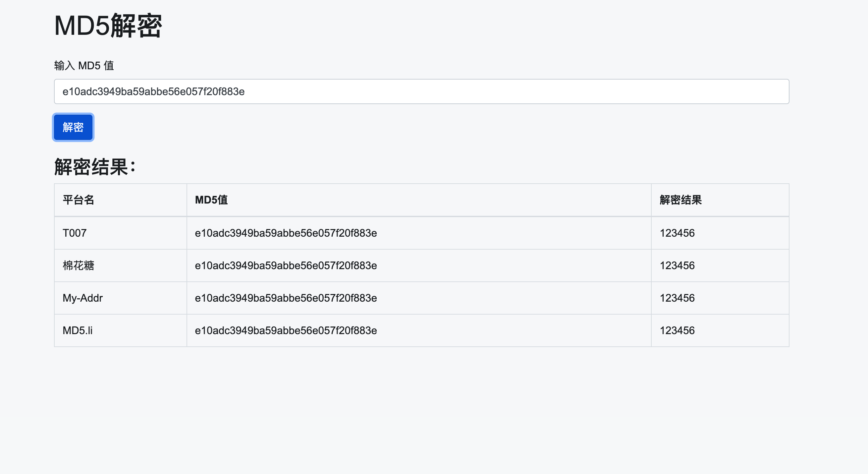Click the 123456 result in MD5.li row
This screenshot has height=474, width=868.
click(x=677, y=330)
